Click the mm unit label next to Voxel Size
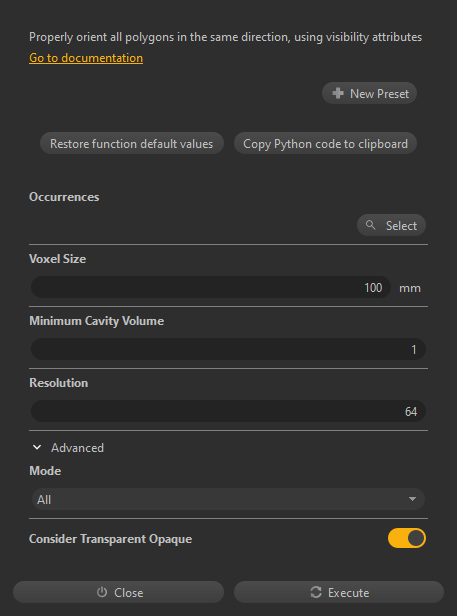The width and height of the screenshot is (457, 616). [410, 288]
